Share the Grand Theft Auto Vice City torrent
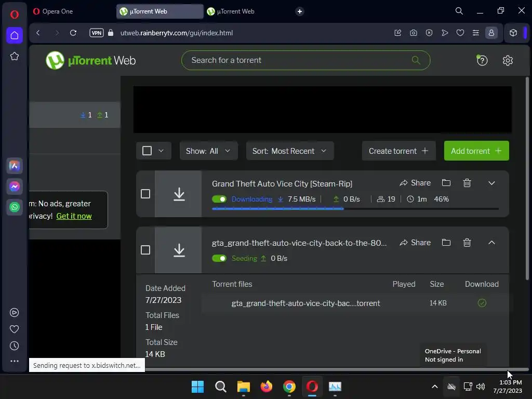 coord(415,183)
